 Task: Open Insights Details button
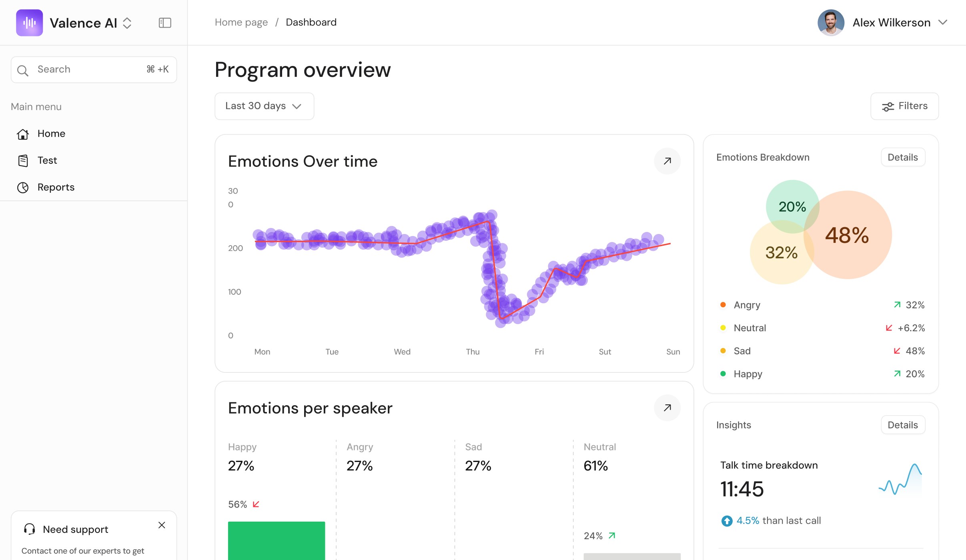pos(902,425)
